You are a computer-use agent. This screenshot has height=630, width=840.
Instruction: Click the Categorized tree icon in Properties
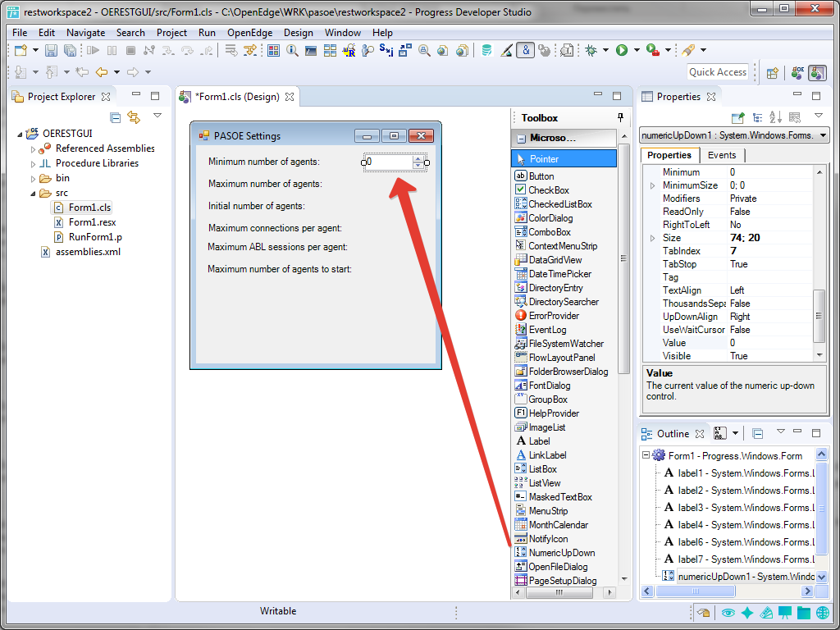pyautogui.click(x=757, y=117)
